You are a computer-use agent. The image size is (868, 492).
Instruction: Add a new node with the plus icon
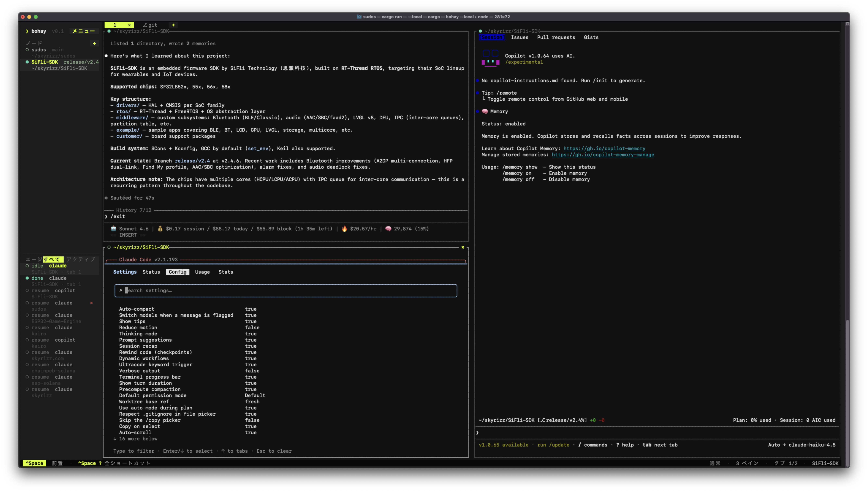tap(94, 43)
